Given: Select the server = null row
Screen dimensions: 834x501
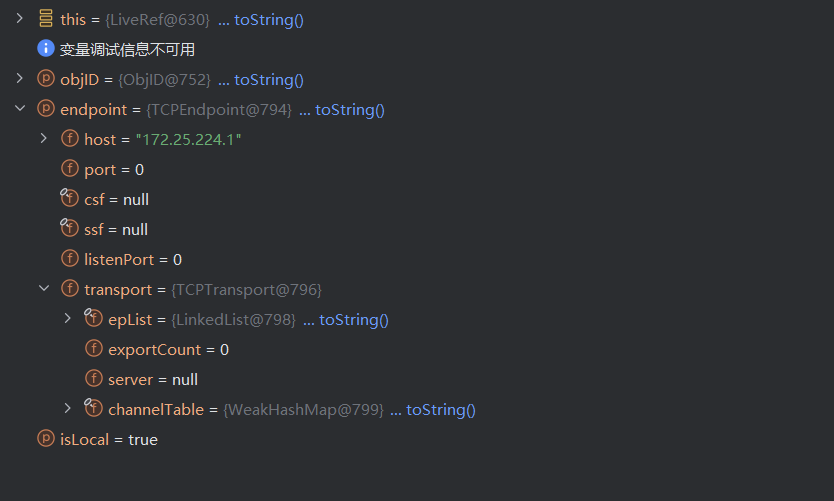Looking at the screenshot, I should point(152,379).
